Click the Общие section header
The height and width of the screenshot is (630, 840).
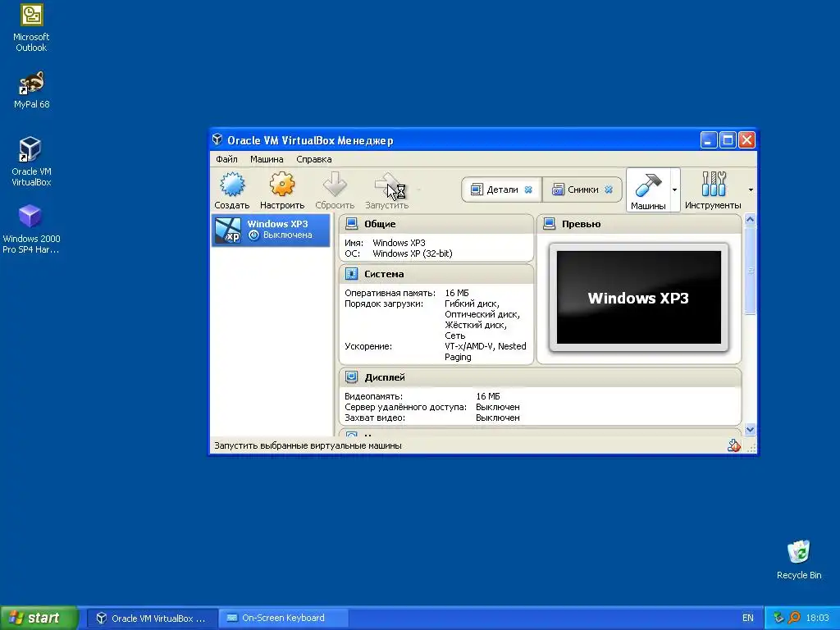tap(436, 224)
